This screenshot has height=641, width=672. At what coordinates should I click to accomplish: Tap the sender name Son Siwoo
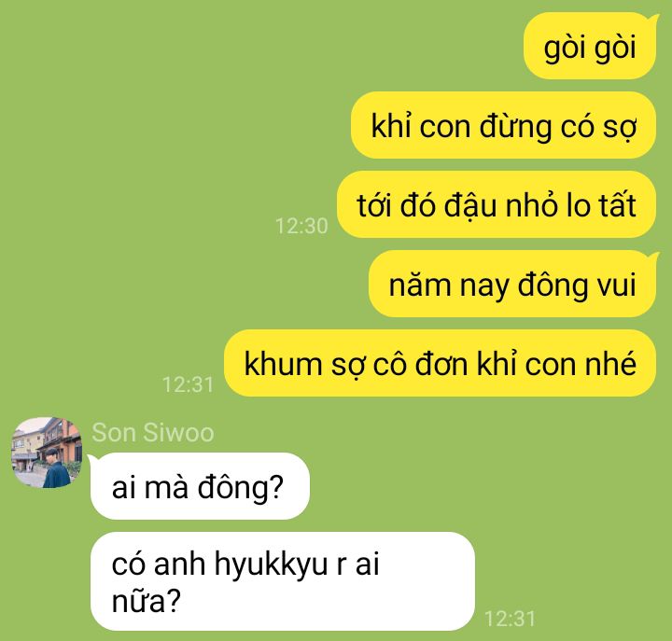[x=153, y=432]
